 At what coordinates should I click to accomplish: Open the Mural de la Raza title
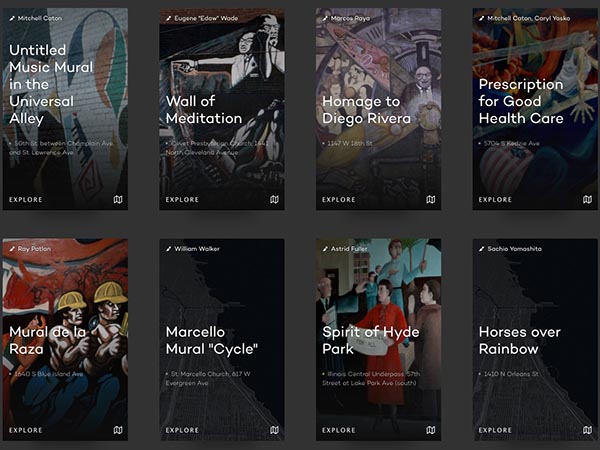47,341
